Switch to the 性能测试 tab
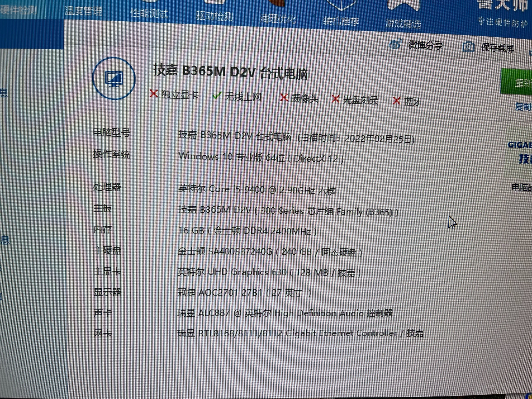This screenshot has height=399, width=532. pos(149,13)
